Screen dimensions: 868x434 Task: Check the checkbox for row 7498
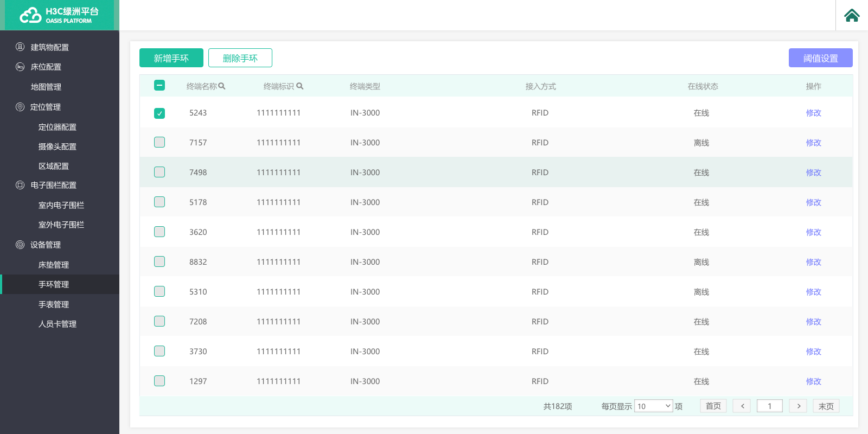[x=159, y=172]
